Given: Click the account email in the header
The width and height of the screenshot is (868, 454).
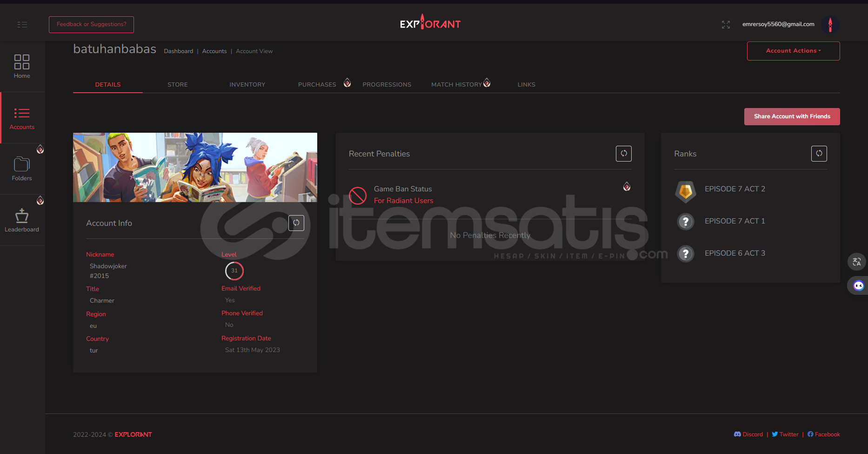Looking at the screenshot, I should coord(778,24).
